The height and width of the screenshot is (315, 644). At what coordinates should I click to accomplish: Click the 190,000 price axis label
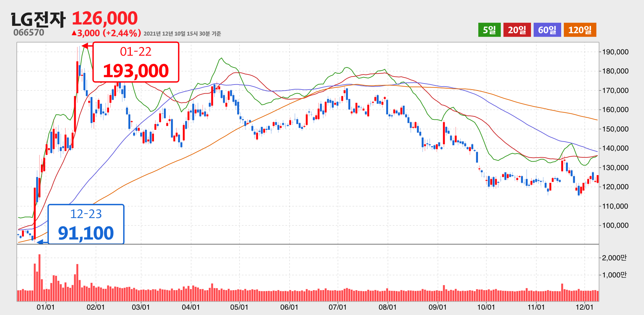pos(615,52)
